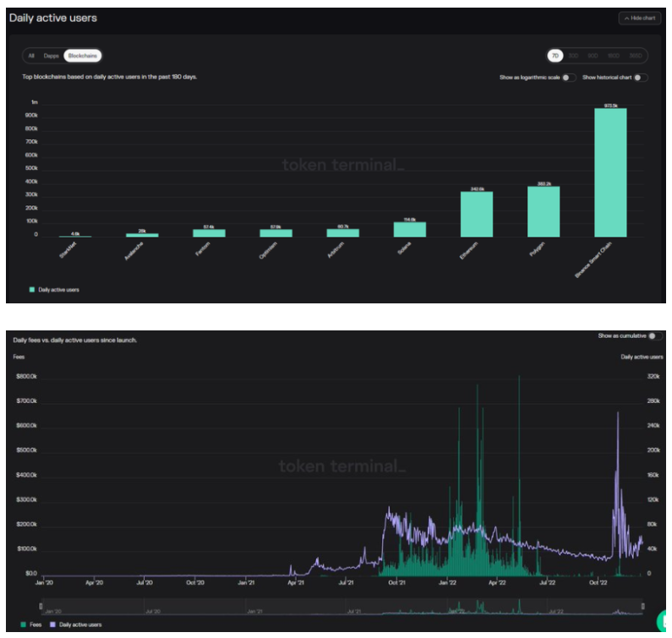Click the Fantom bar in chart
The image size is (672, 638).
click(209, 233)
